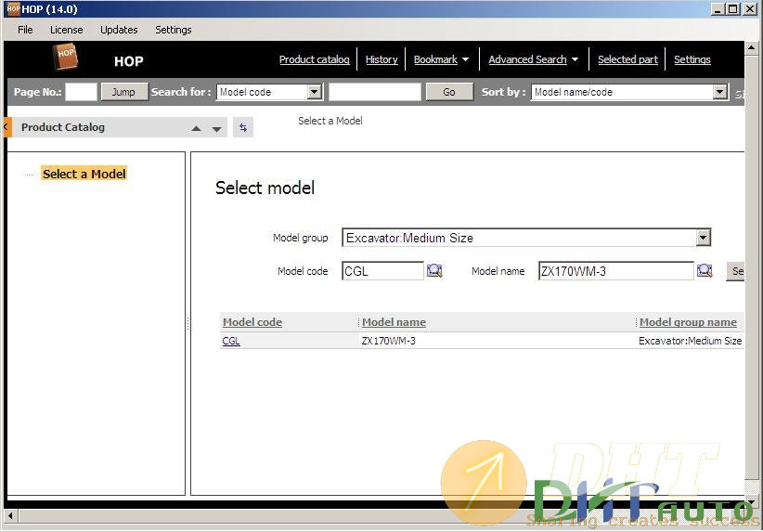
Task: Click the Select model heading
Action: coord(265,188)
